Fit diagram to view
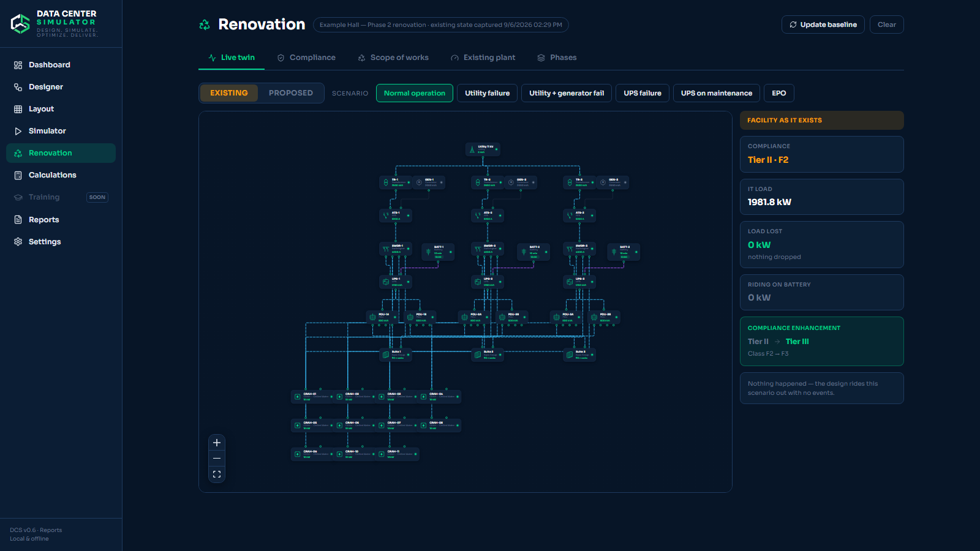 coord(217,474)
